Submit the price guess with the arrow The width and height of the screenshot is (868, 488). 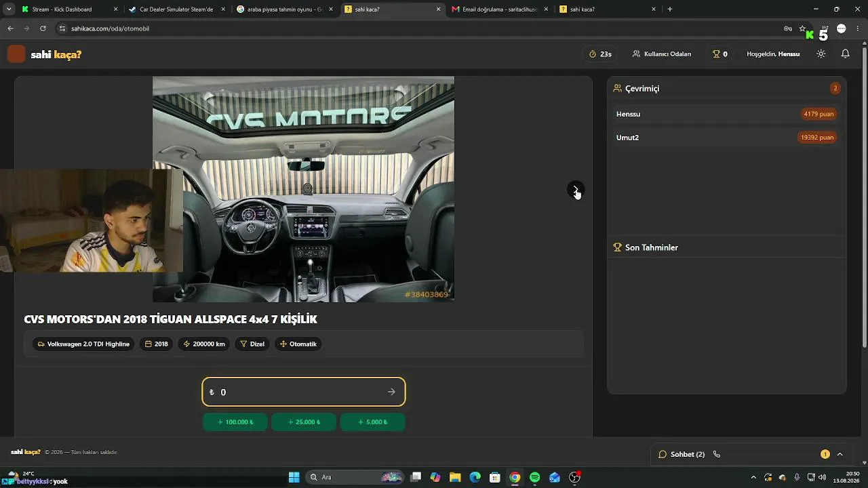pyautogui.click(x=391, y=392)
